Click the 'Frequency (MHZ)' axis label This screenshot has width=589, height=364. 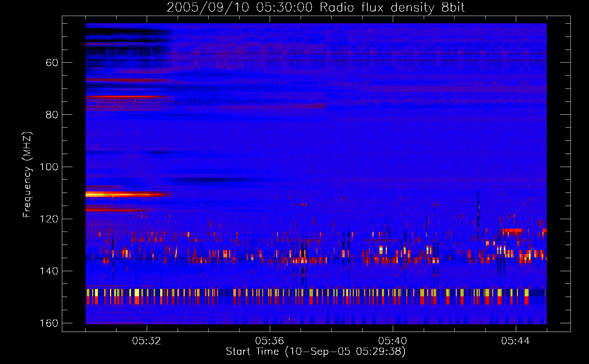pos(27,175)
